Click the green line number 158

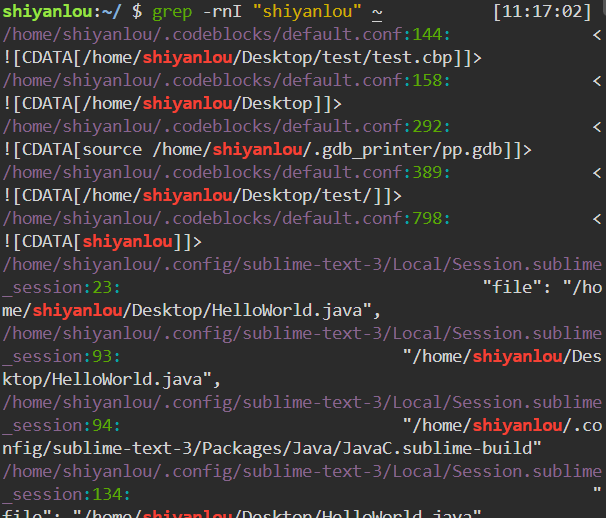click(x=431, y=81)
